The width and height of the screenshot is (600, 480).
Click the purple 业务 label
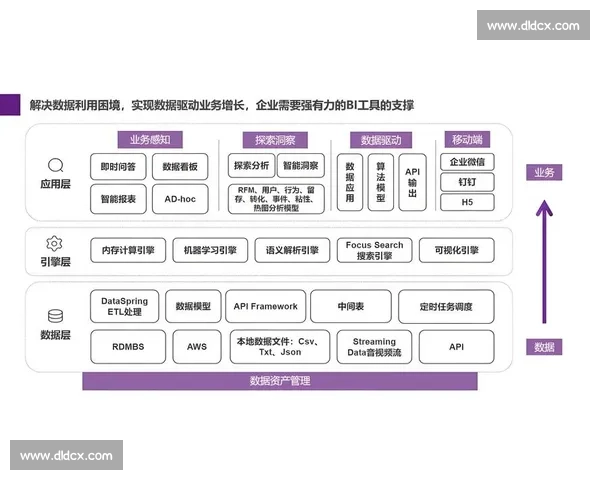(544, 172)
